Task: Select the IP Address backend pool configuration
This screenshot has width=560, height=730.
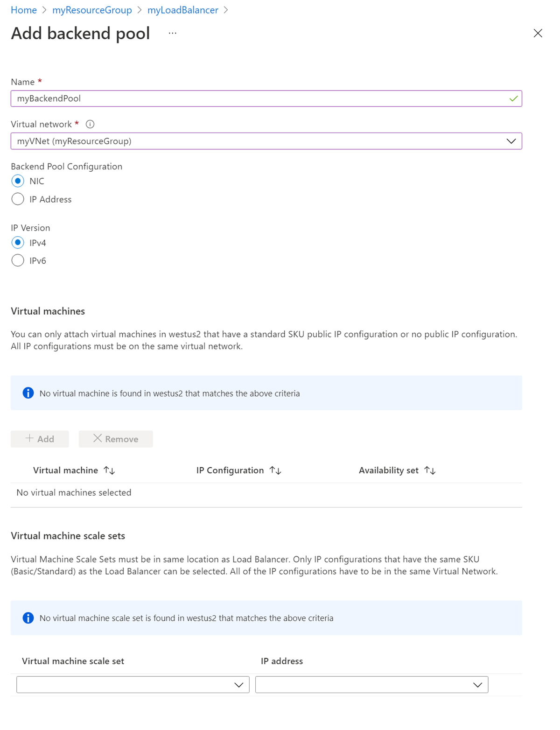Action: 17,199
